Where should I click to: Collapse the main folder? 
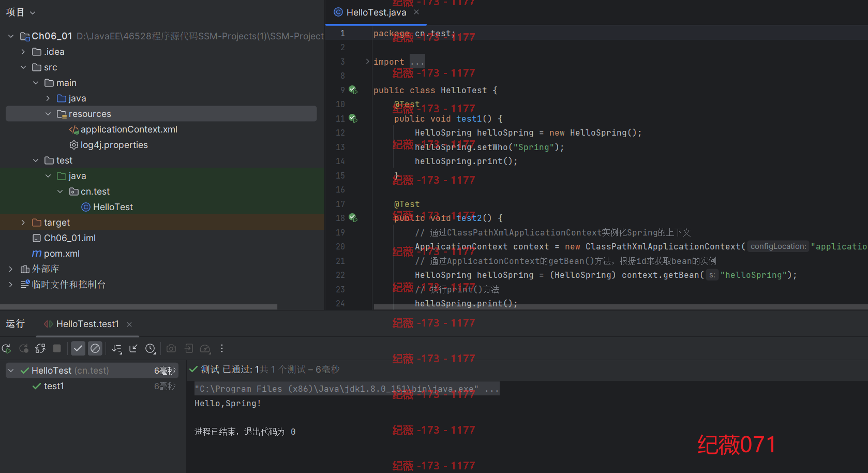36,83
